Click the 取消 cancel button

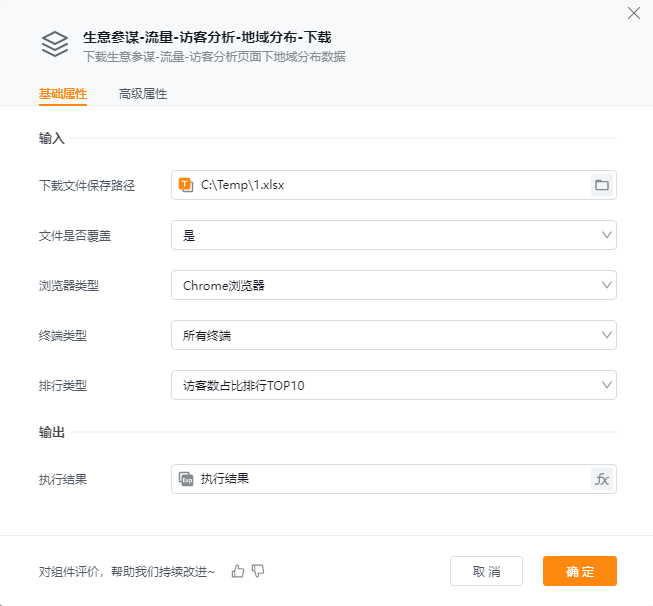pos(486,571)
